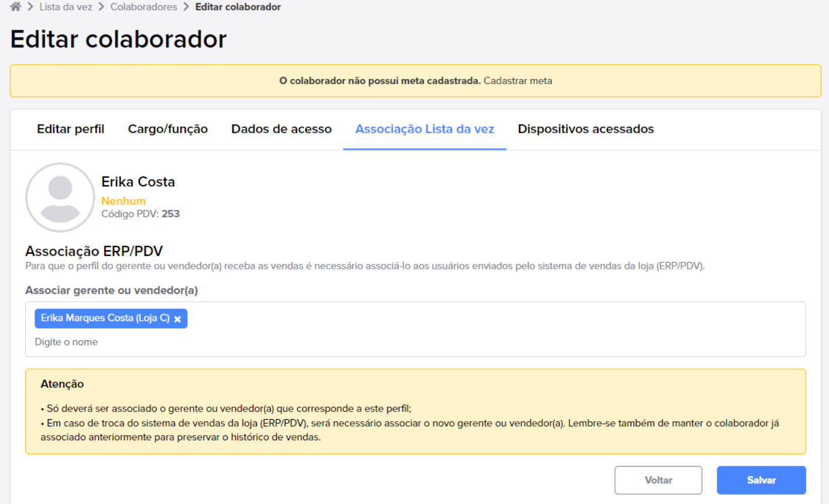
Task: Remove Erika Marques Costa (Loja C) tag
Action: coord(177,319)
